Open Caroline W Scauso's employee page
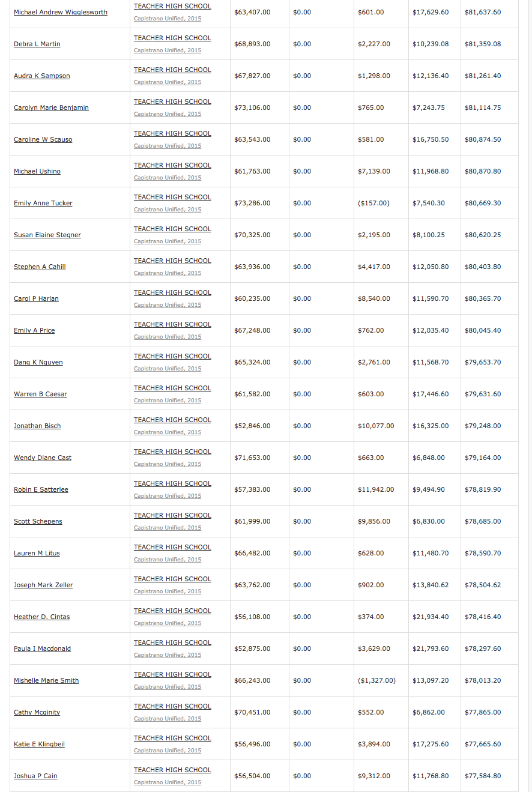Image resolution: width=532 pixels, height=792 pixels. tap(43, 139)
